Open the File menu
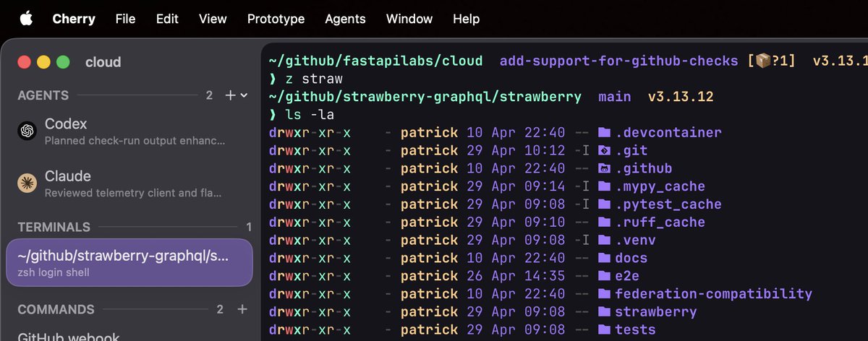 coord(125,19)
